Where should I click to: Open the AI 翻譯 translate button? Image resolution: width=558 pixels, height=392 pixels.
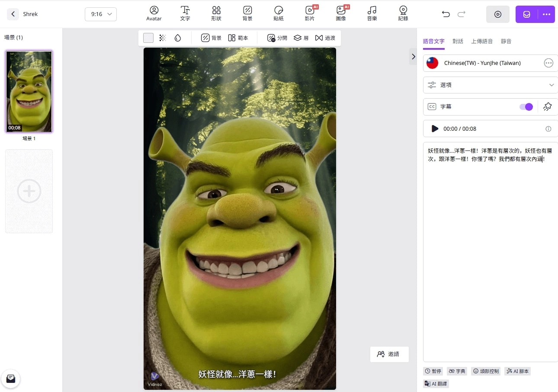[436, 383]
